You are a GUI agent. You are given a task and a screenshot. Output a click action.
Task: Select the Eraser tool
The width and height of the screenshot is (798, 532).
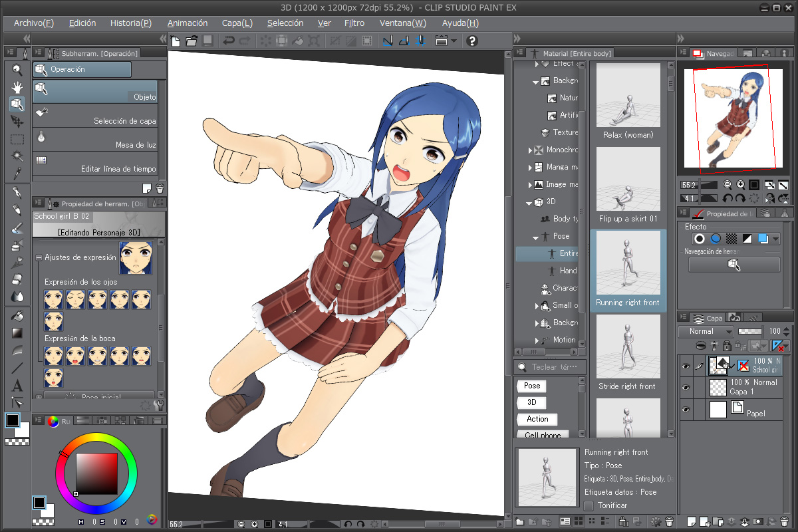17,279
